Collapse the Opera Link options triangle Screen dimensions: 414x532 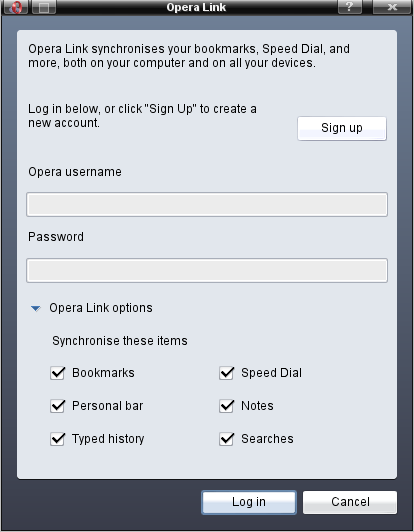(36, 308)
